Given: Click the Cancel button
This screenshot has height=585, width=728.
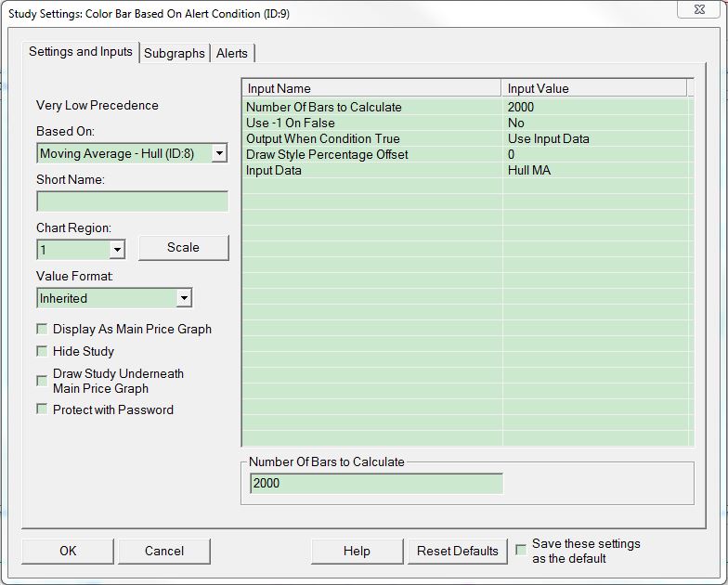Looking at the screenshot, I should pyautogui.click(x=164, y=551).
